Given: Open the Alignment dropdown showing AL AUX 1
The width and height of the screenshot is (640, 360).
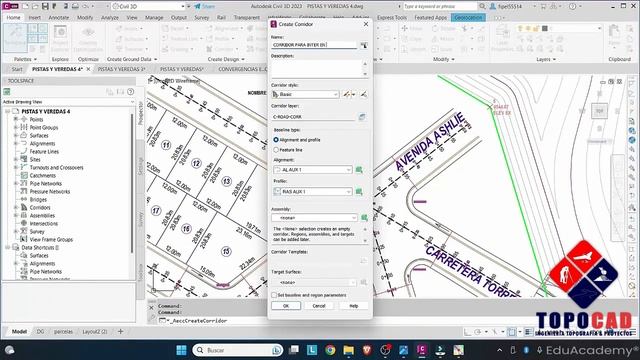Looking at the screenshot, I should [313, 170].
